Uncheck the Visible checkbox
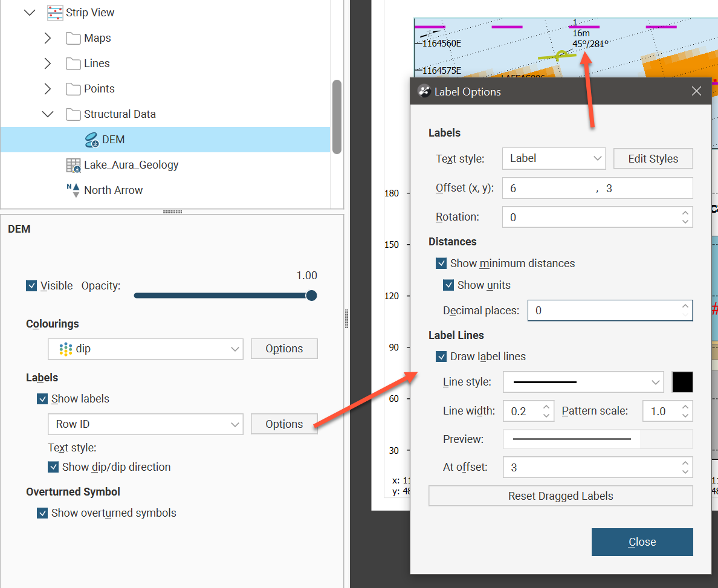Screen dimensions: 718x588 click(x=32, y=286)
